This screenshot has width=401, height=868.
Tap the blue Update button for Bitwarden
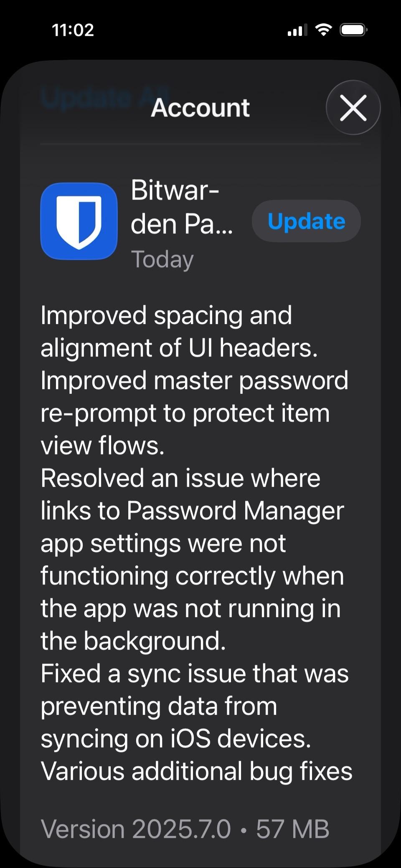tap(306, 221)
